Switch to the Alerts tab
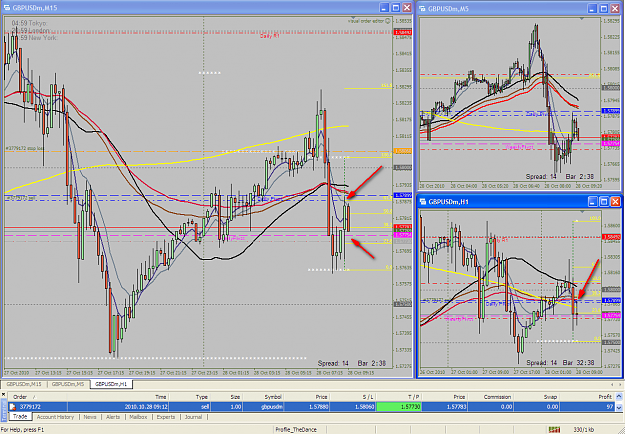The width and height of the screenshot is (625, 434). (x=113, y=417)
